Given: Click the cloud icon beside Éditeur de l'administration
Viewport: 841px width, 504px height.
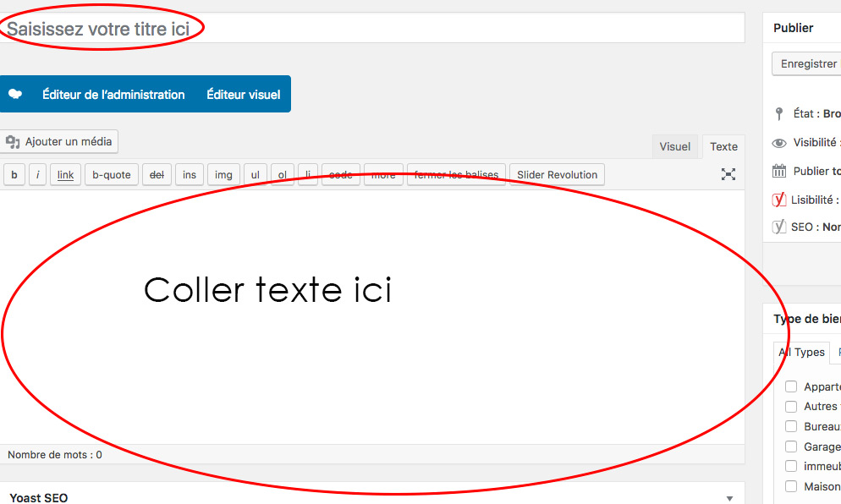Looking at the screenshot, I should click(x=15, y=95).
